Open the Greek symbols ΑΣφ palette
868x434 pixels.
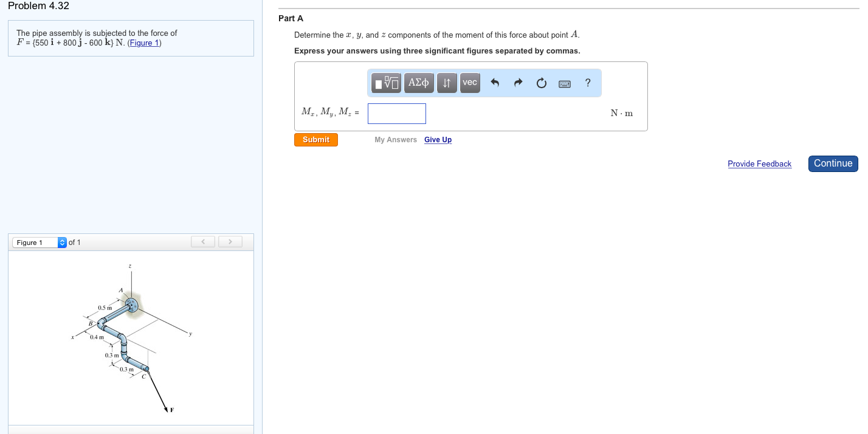[x=419, y=83]
